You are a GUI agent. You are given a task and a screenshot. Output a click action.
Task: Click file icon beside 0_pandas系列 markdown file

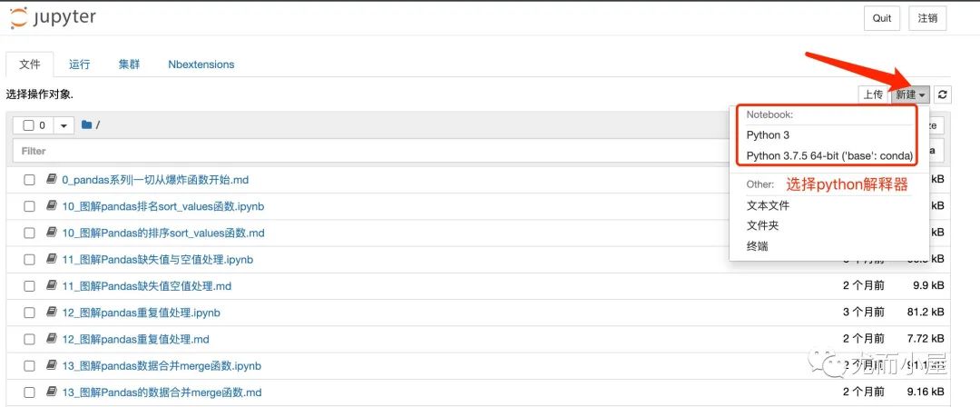pyautogui.click(x=52, y=180)
